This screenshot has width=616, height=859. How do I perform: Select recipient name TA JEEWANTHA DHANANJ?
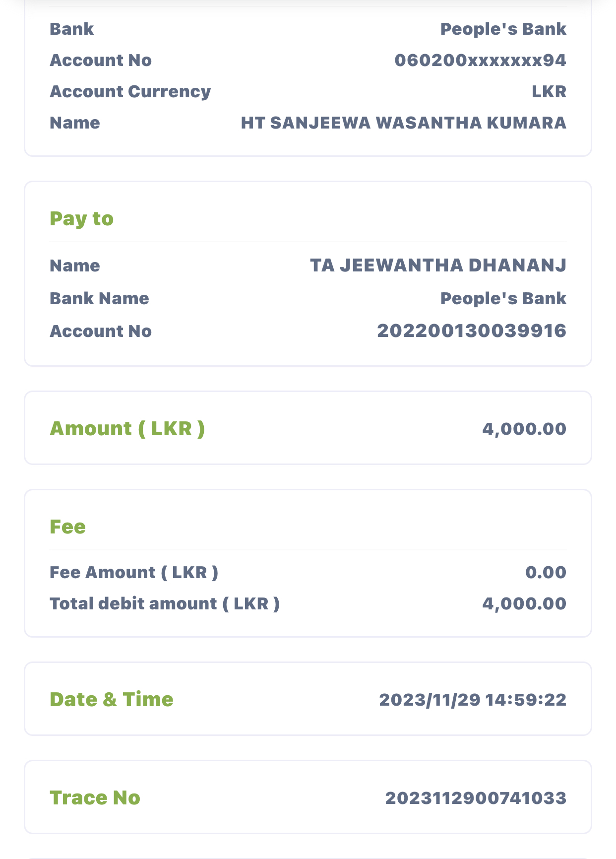coord(438,265)
